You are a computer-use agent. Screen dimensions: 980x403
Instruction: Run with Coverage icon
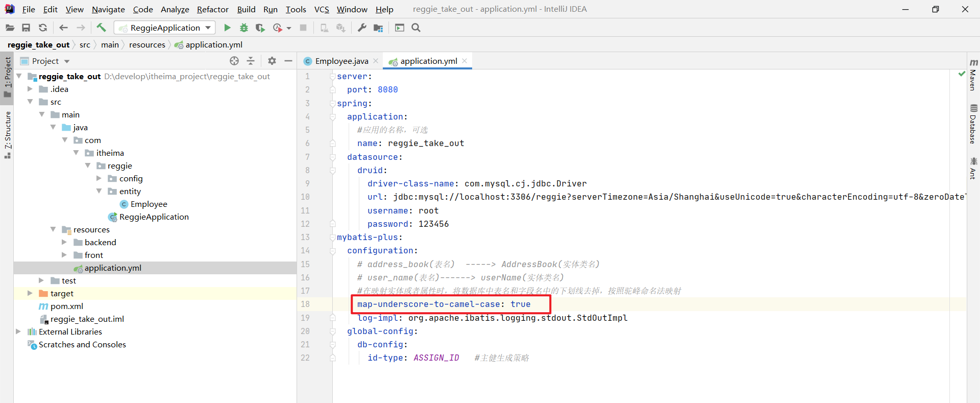click(260, 28)
